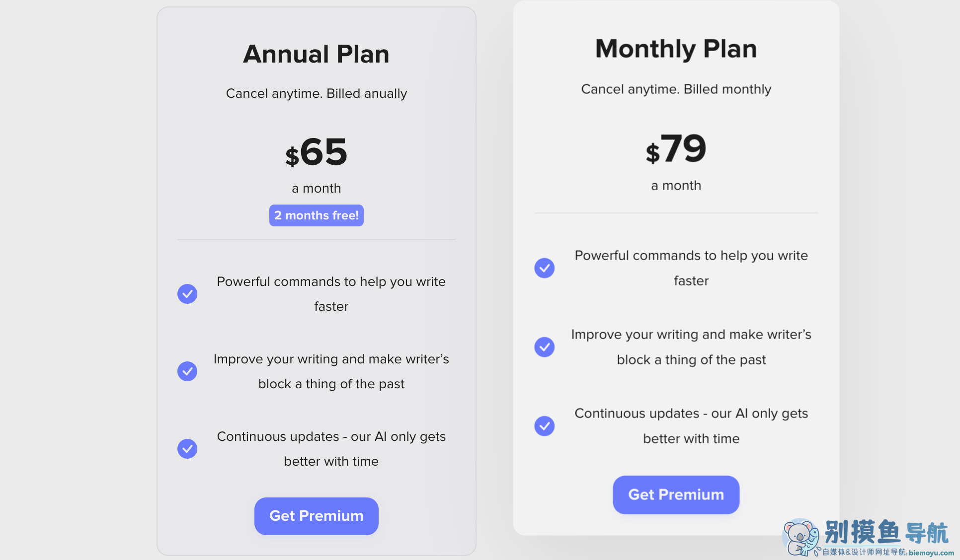This screenshot has width=960, height=560.
Task: Get Premium on the Annual Plan
Action: pyautogui.click(x=317, y=516)
